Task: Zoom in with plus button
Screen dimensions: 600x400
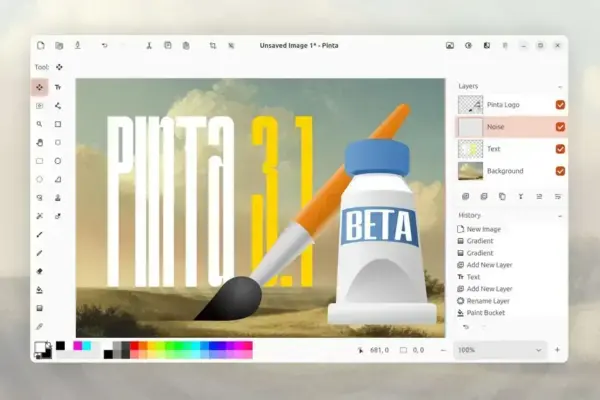Action: [x=557, y=350]
